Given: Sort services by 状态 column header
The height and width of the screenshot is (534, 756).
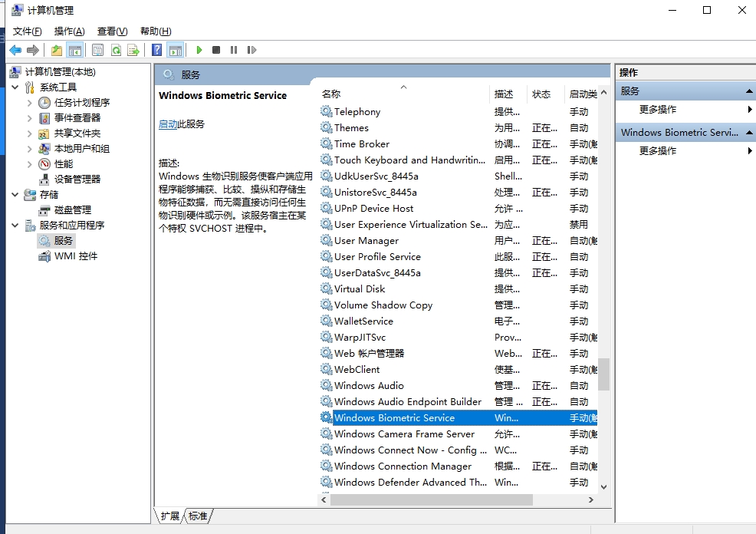Looking at the screenshot, I should point(546,94).
